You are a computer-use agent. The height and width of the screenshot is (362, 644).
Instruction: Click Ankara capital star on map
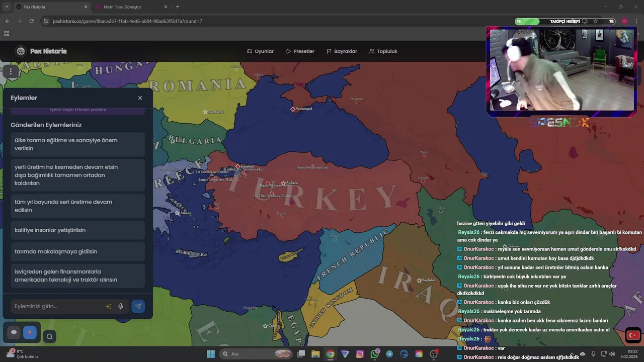point(283,183)
